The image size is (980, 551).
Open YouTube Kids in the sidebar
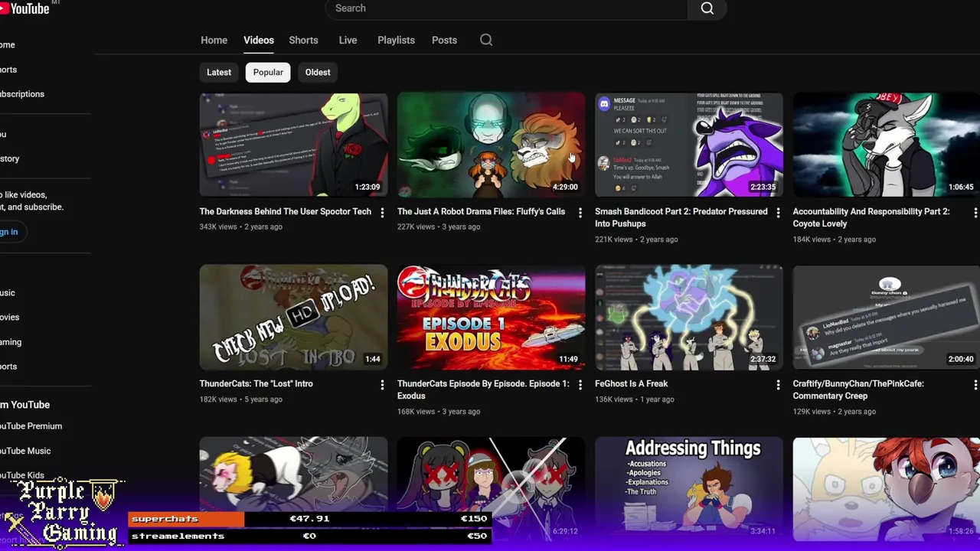point(22,475)
